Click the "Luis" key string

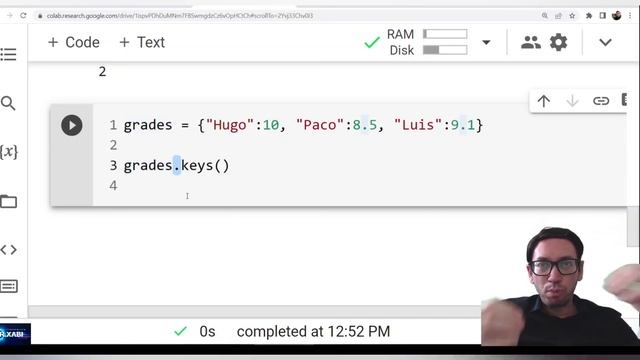[x=418, y=125]
